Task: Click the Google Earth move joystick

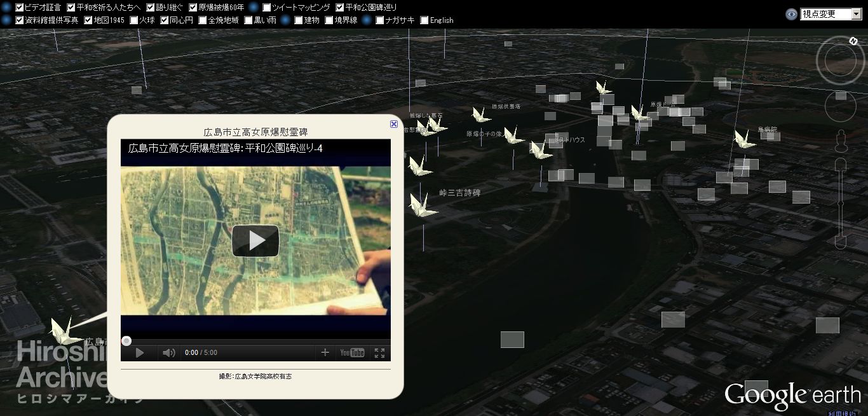Action: point(841,106)
